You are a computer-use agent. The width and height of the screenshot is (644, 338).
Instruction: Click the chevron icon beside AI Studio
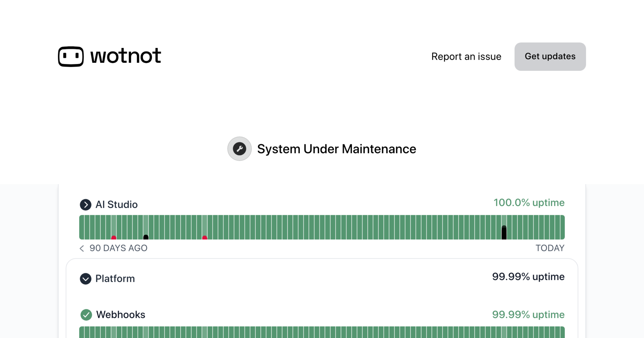click(86, 204)
